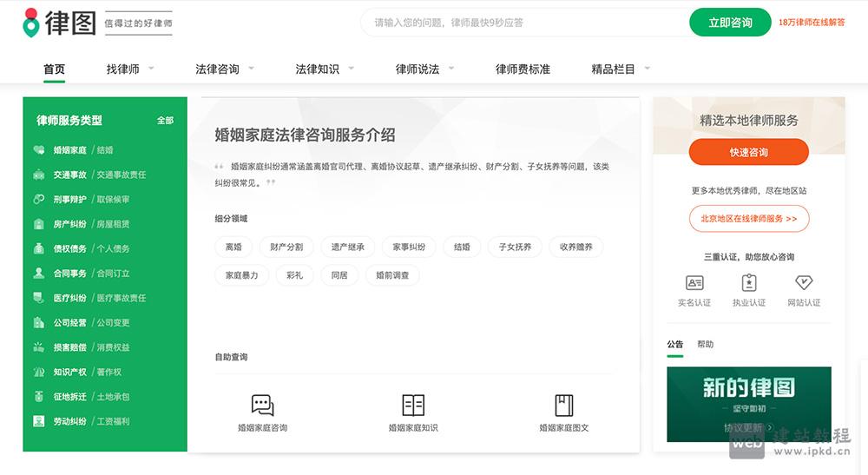
Task: Click 取保候审 sub-link in sidebar
Action: coord(113,200)
